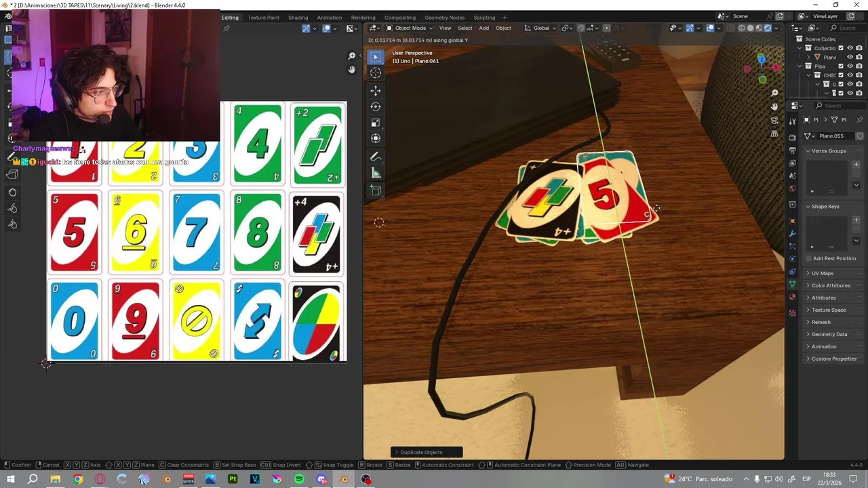Toggle the pin icon in properties editor
868x488 pixels.
(x=861, y=119)
